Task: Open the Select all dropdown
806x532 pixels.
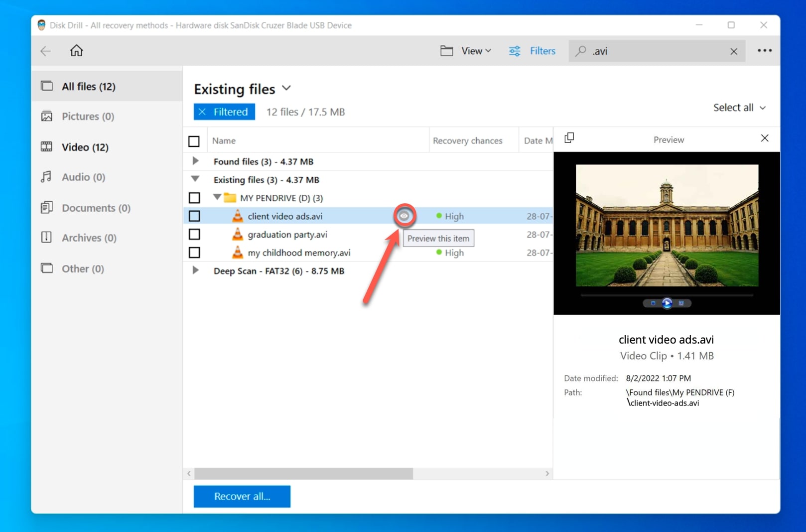Action: (x=739, y=108)
